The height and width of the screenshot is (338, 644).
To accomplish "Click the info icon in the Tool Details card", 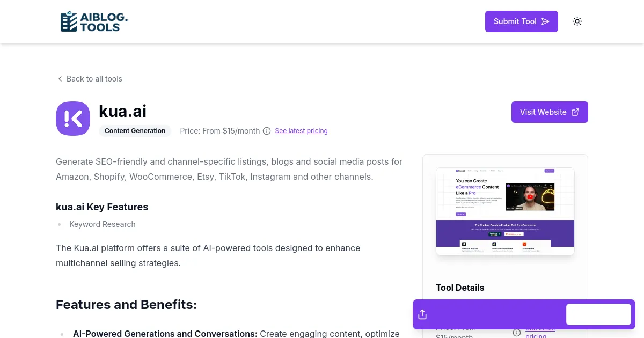I will tap(517, 332).
